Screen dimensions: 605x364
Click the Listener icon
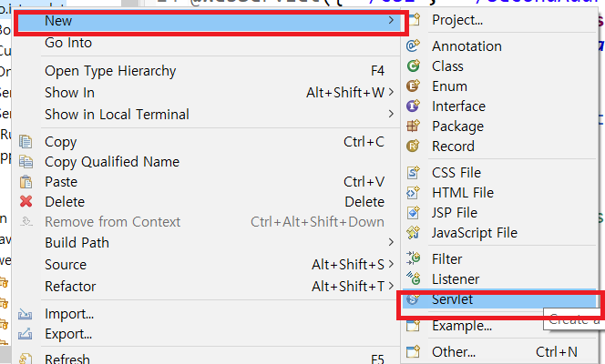pos(414,278)
